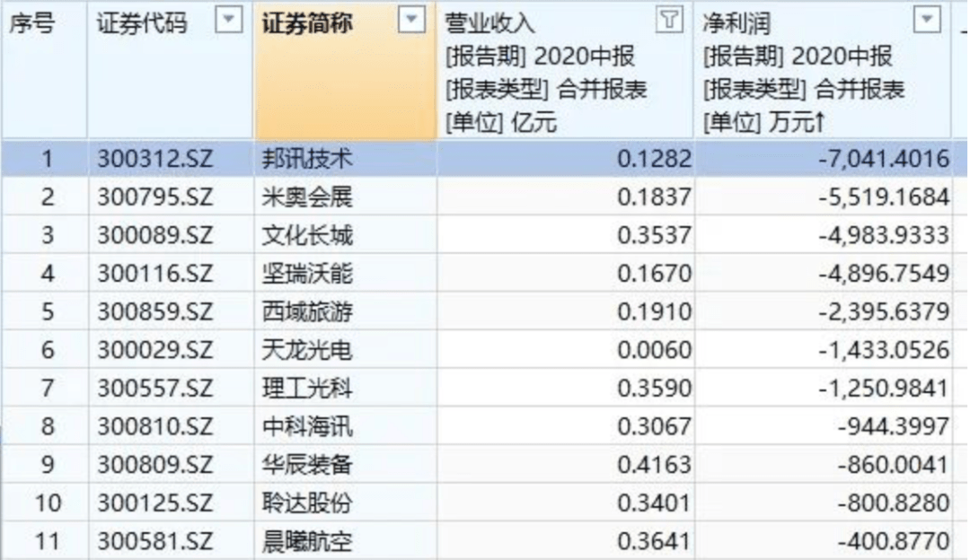Click the 营业收入 header title
This screenshot has width=970, height=560.
tap(489, 23)
